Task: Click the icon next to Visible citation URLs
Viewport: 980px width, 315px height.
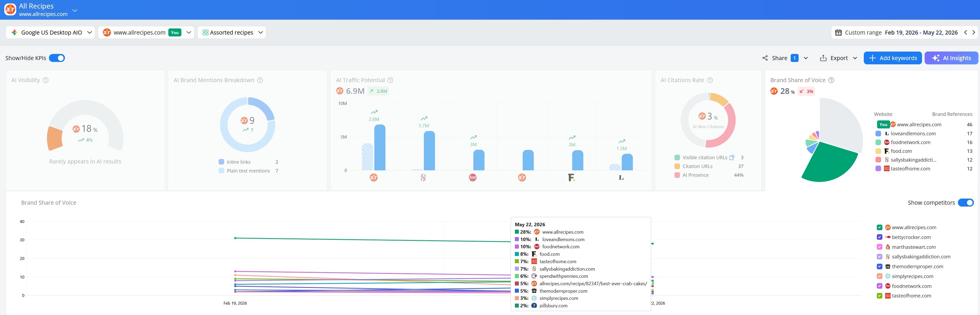Action: pos(732,157)
